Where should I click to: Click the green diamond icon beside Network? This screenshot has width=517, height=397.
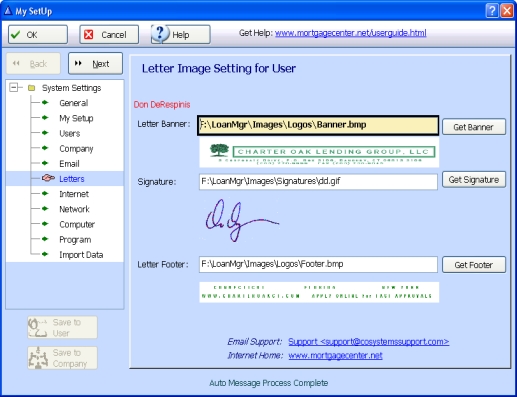(x=45, y=208)
